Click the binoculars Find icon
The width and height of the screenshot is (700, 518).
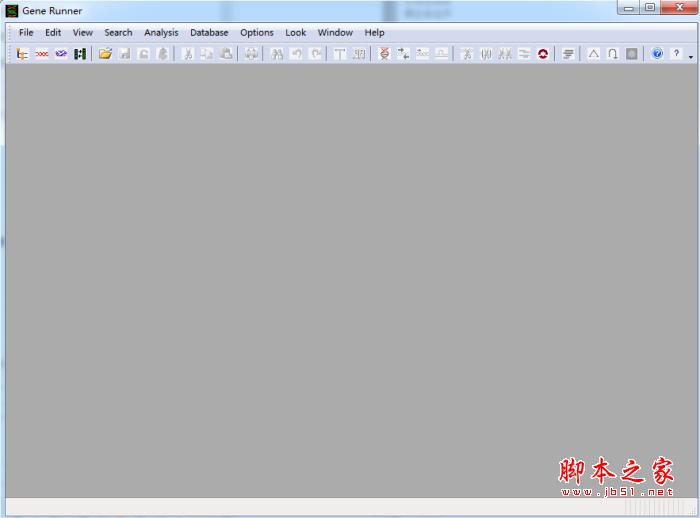pos(277,54)
